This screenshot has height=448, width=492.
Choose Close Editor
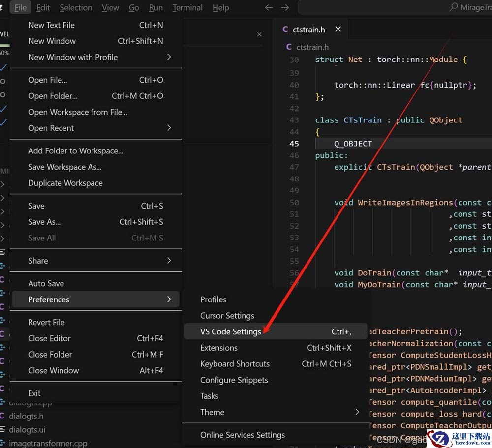point(96,338)
